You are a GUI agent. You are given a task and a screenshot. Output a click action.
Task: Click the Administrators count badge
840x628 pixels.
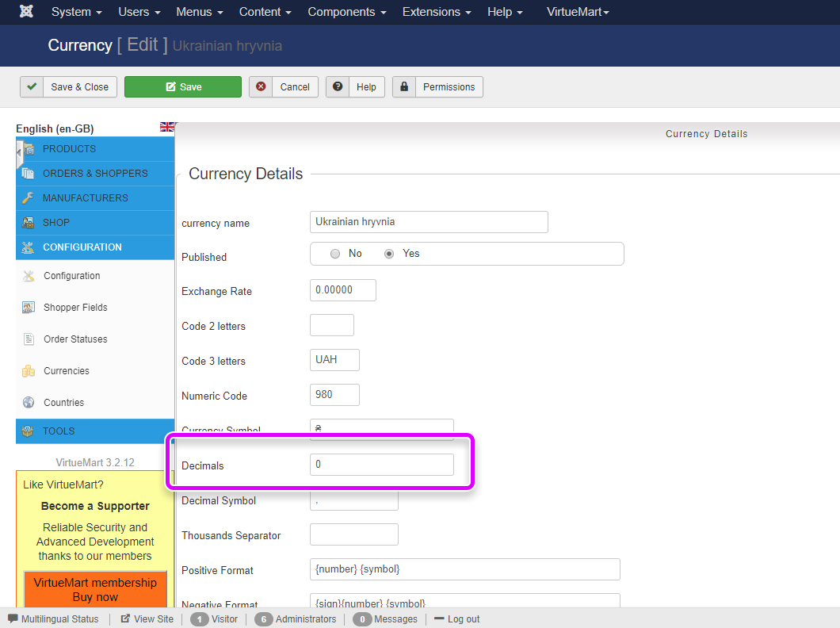[264, 619]
